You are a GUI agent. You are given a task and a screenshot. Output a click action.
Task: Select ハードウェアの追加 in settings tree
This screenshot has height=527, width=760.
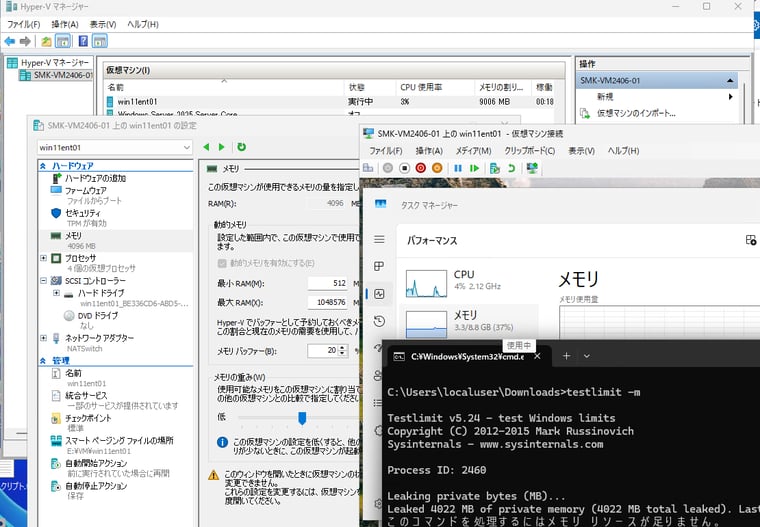click(95, 178)
